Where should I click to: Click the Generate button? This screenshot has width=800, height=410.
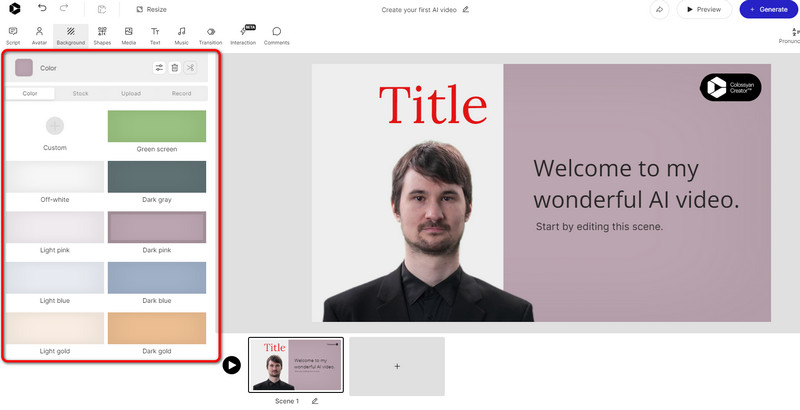pos(768,9)
